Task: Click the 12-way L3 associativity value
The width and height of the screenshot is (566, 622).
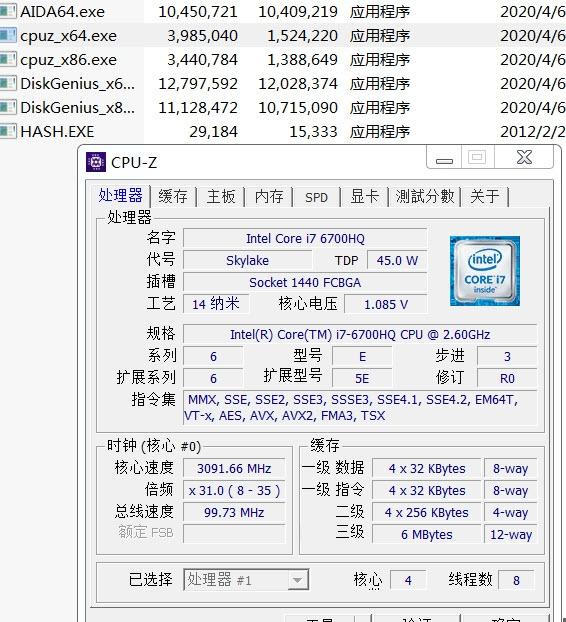Action: point(510,534)
